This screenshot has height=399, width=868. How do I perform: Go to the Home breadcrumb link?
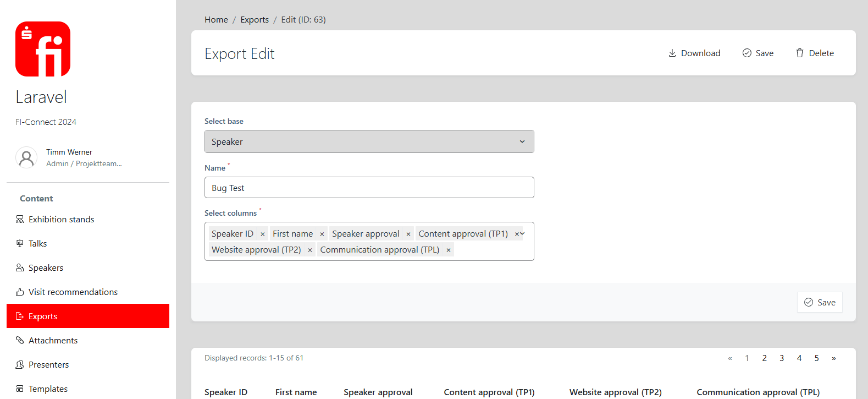[x=216, y=20]
